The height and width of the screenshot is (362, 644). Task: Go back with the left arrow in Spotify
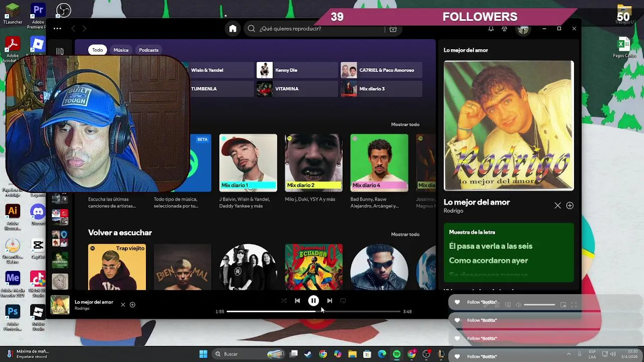point(73,29)
